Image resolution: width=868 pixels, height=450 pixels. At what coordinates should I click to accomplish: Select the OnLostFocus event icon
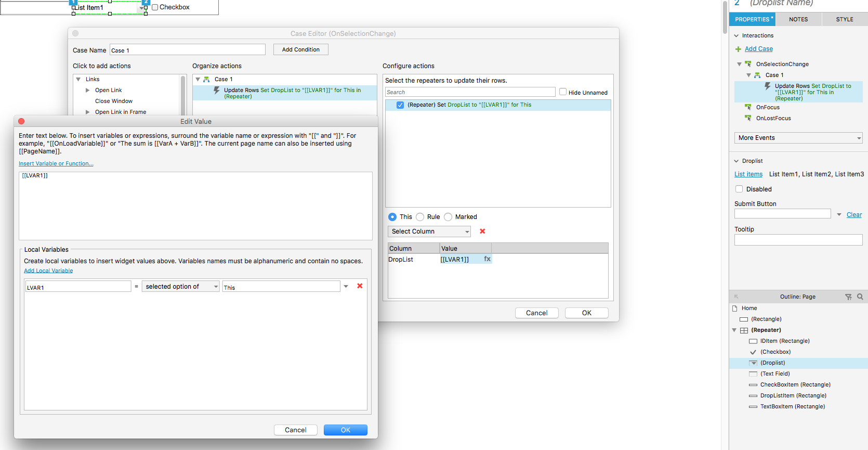click(748, 118)
